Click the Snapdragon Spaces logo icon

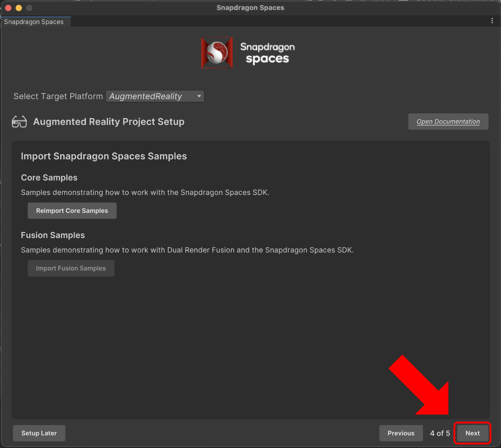(x=217, y=53)
